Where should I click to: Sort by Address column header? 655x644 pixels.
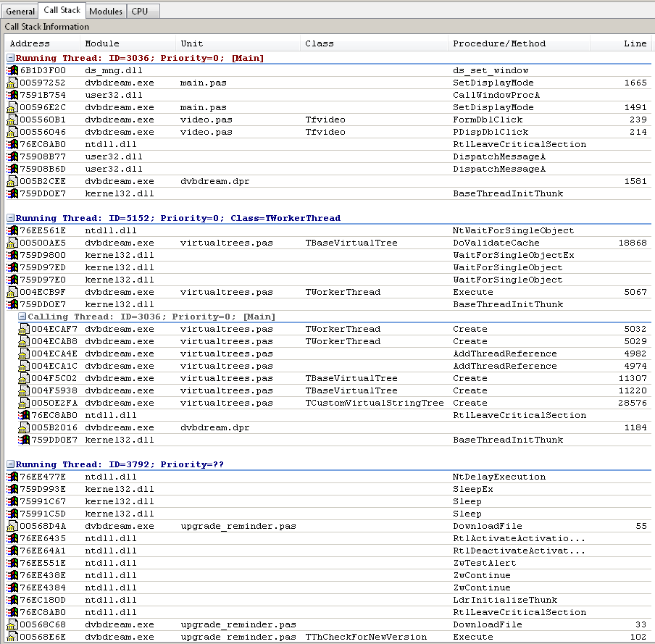click(x=42, y=43)
